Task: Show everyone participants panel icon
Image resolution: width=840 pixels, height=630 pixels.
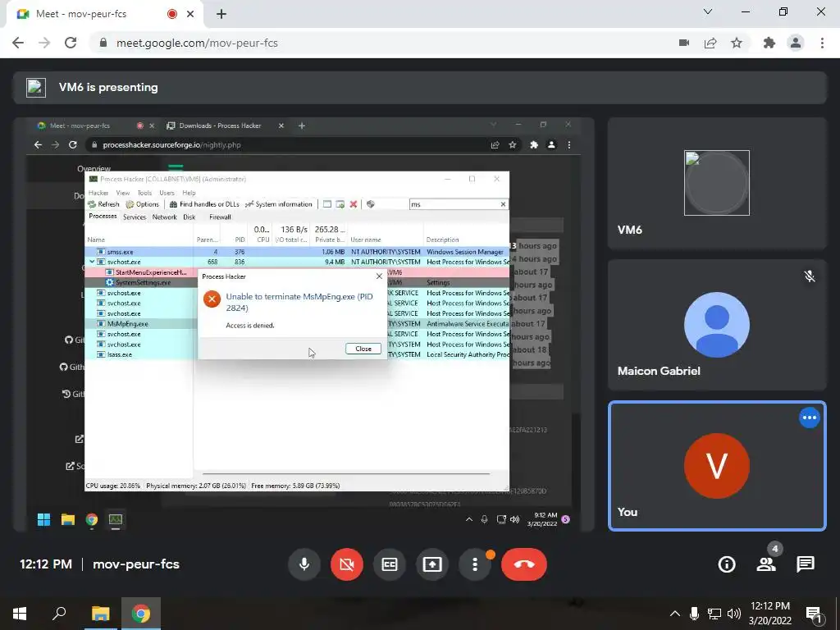Action: coord(766,564)
